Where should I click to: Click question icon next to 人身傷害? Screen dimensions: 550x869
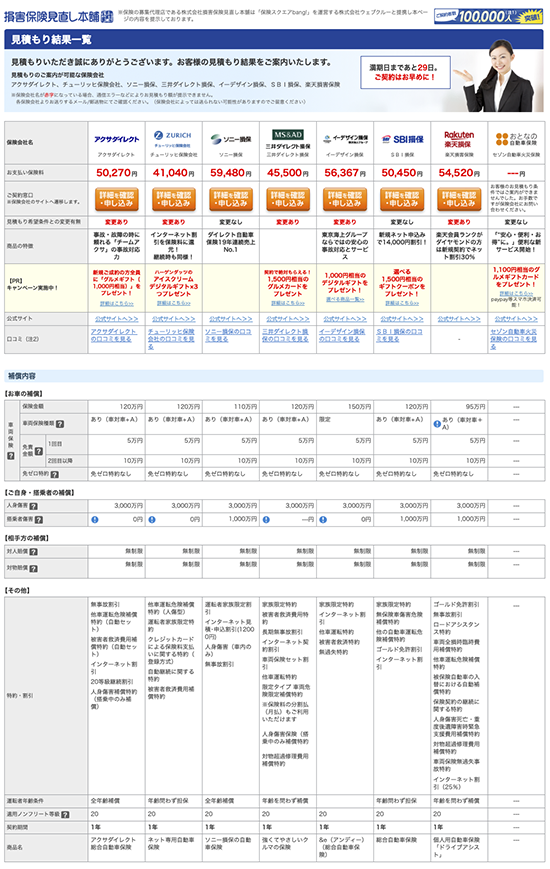point(34,506)
